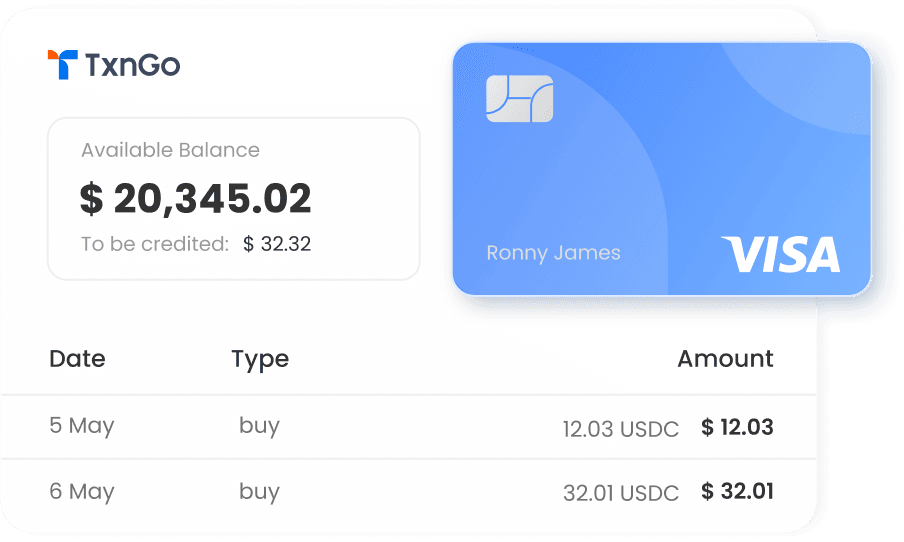The image size is (904, 542).
Task: Click the TxnGo logo icon
Action: pos(62,65)
